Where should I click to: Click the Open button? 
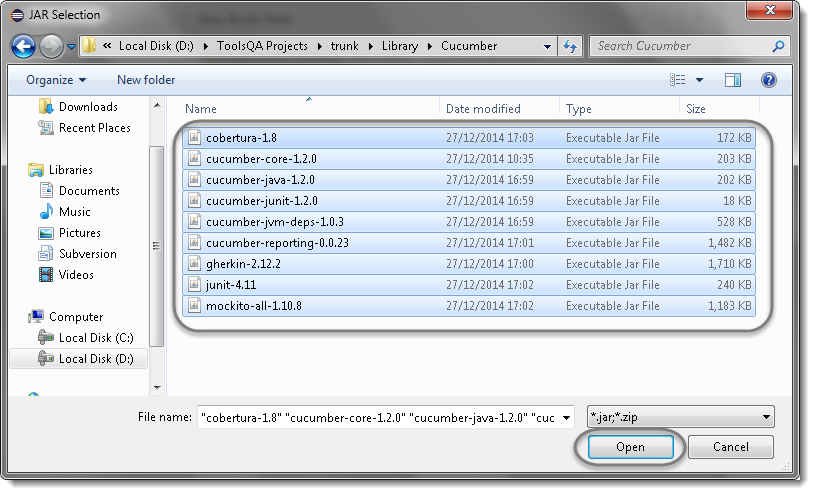pyautogui.click(x=630, y=447)
